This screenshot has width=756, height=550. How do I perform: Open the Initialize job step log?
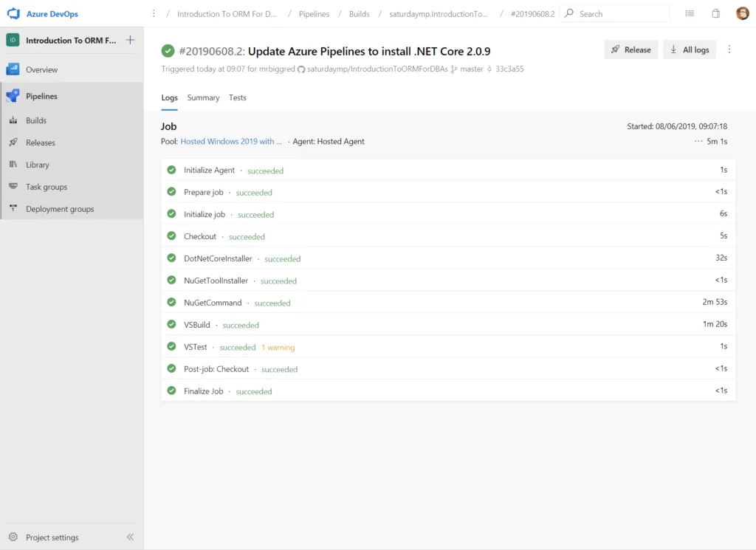coord(448,214)
